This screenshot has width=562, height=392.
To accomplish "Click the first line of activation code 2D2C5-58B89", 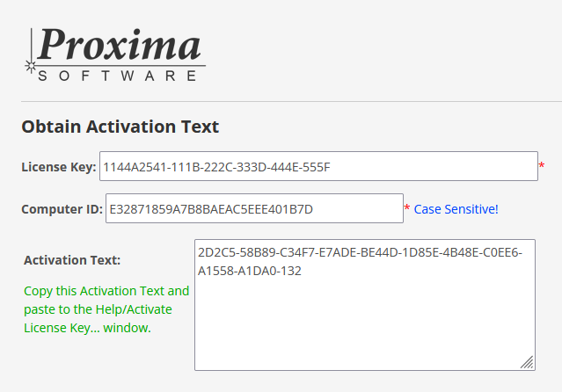I will pos(360,252).
